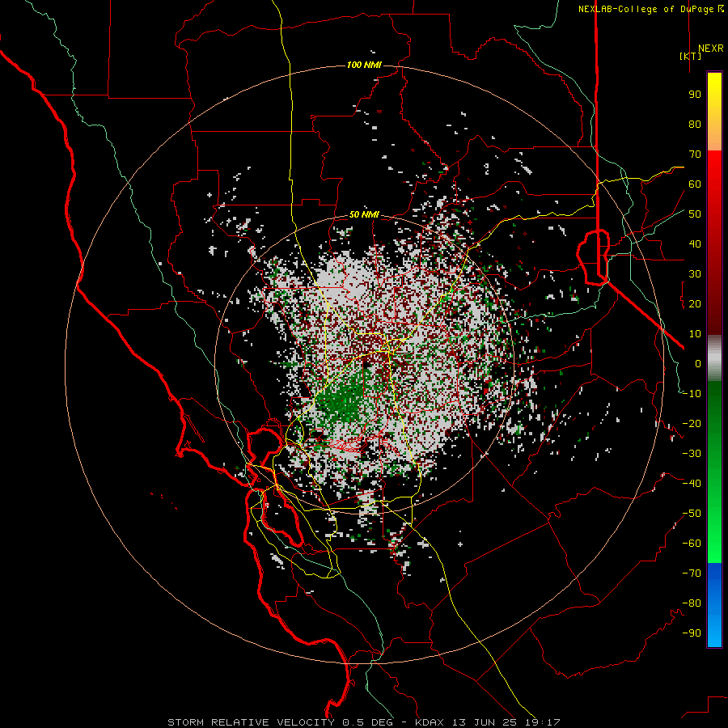This screenshot has width=728, height=728.
Task: Click the positive 60 scale value
Action: coord(695,184)
